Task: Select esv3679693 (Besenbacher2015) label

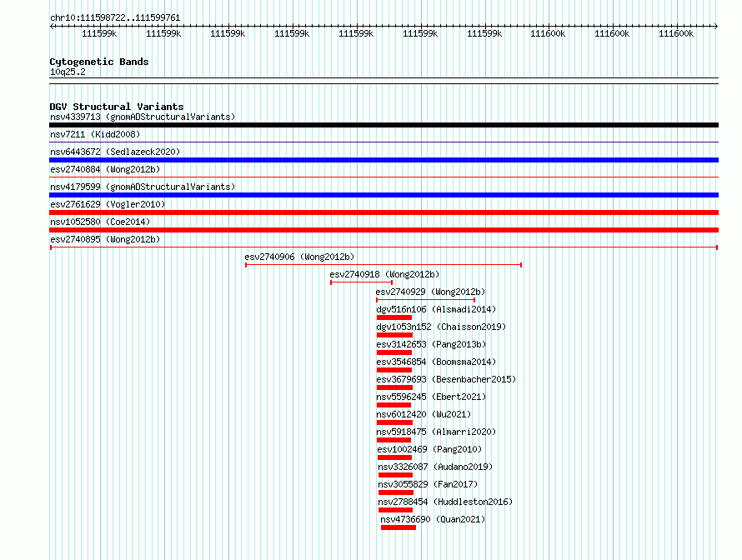Action: click(446, 379)
